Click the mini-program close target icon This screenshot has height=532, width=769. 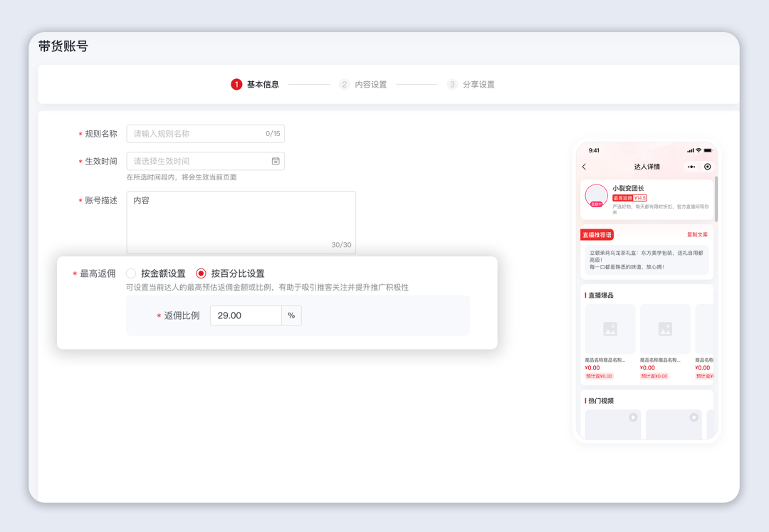707,167
